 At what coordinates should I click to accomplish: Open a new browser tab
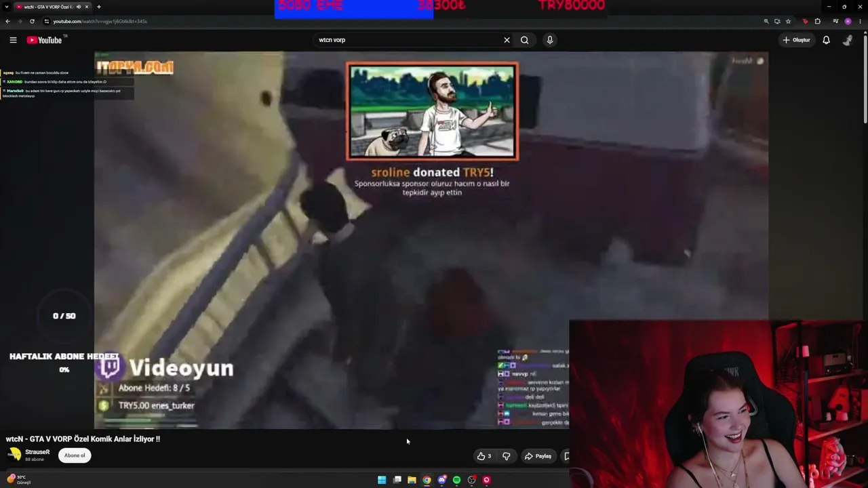click(99, 7)
